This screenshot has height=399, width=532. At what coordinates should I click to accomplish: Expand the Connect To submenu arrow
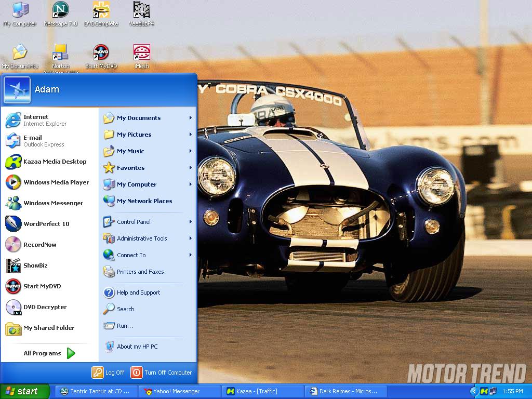click(x=190, y=255)
